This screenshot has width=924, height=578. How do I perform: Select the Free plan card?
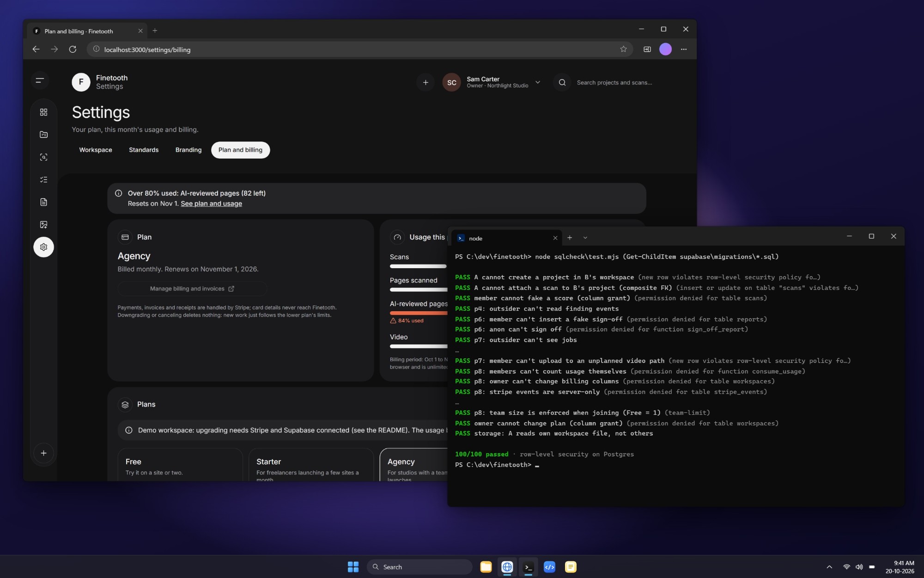click(x=180, y=465)
